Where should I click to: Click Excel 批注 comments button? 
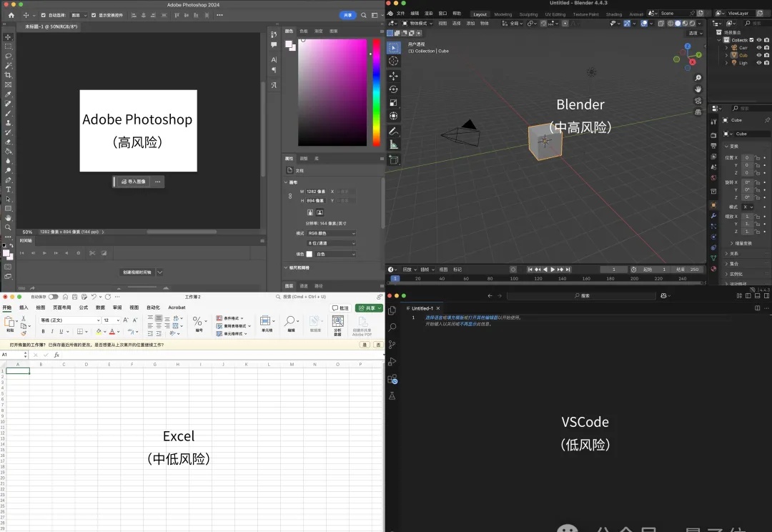pos(340,308)
